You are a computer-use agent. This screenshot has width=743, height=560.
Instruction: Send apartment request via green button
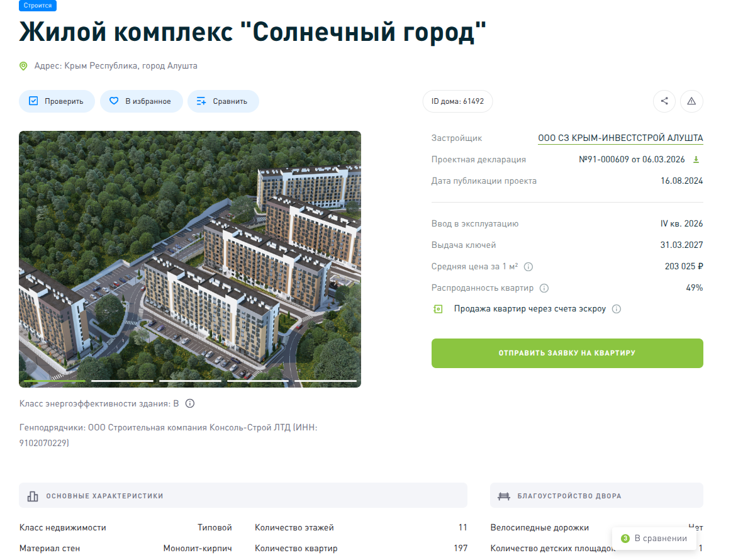coord(567,353)
